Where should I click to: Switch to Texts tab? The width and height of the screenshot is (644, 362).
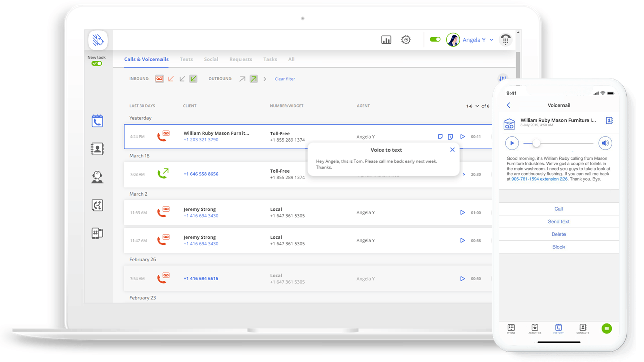pyautogui.click(x=186, y=59)
